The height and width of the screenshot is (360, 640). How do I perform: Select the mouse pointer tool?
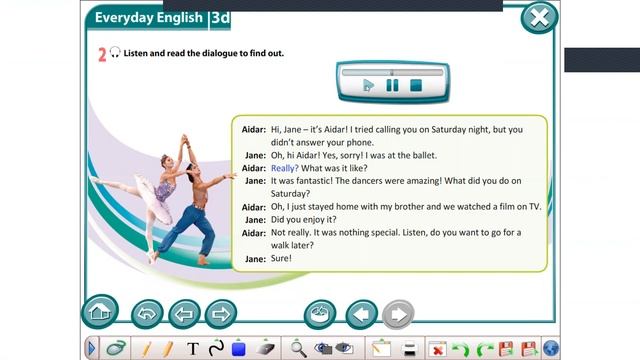coord(116,348)
